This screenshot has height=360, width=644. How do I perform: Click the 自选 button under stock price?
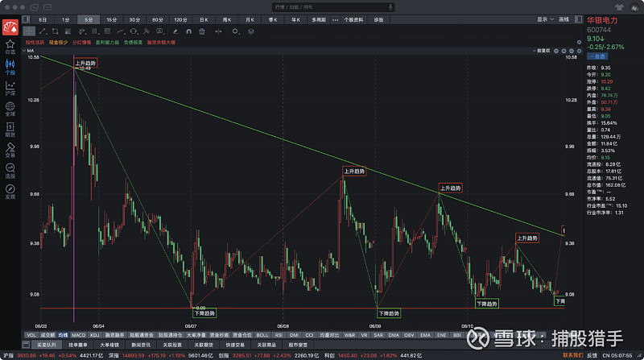pos(597,56)
